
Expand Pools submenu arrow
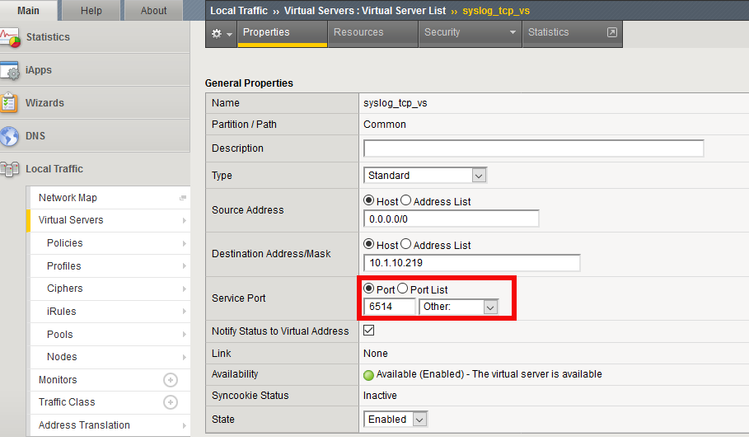[x=184, y=334]
